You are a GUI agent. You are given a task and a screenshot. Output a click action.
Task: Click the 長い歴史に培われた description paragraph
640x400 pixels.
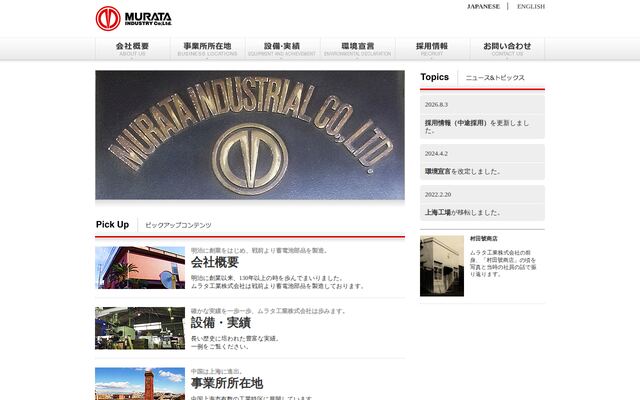pos(236,342)
